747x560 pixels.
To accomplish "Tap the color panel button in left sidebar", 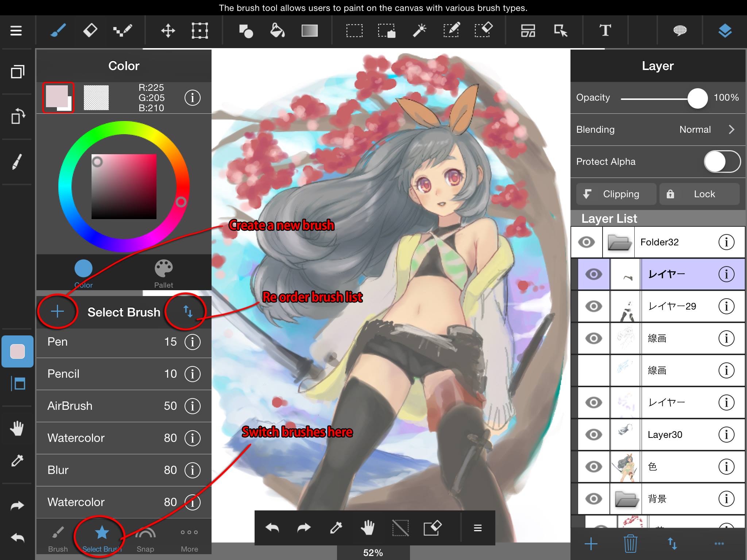I will (18, 351).
